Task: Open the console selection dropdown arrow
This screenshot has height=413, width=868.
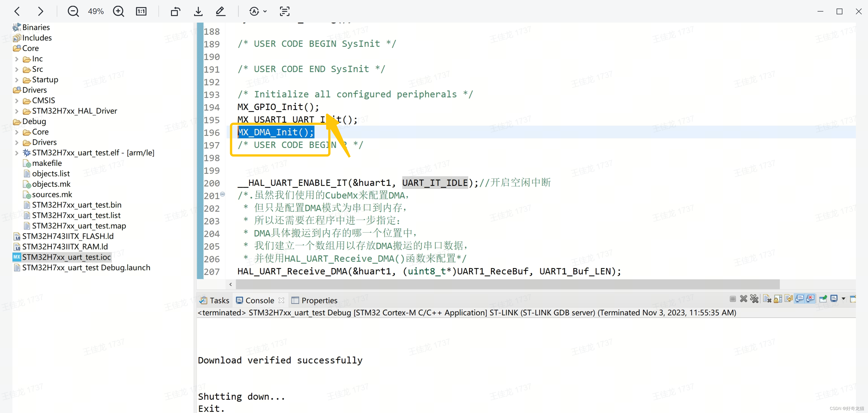Action: 843,299
